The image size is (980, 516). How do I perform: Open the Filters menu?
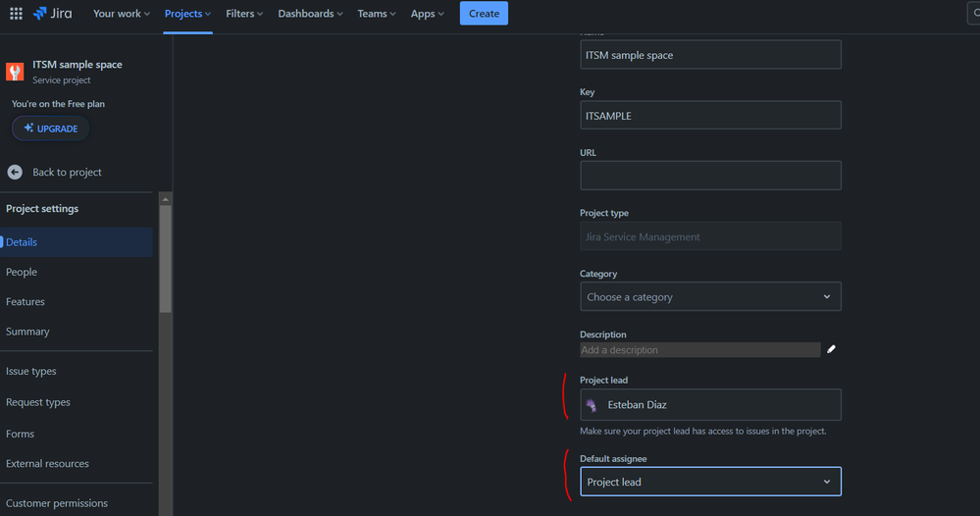tap(244, 13)
